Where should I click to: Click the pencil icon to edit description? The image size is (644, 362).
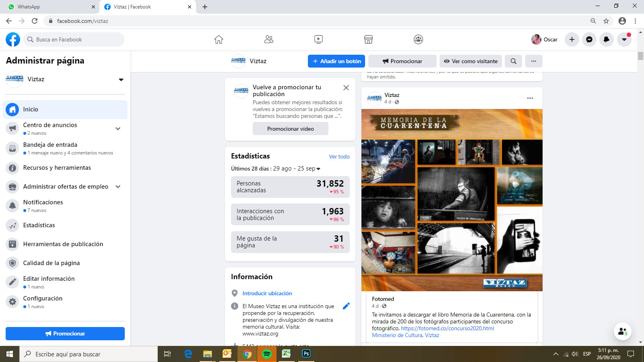(346, 306)
